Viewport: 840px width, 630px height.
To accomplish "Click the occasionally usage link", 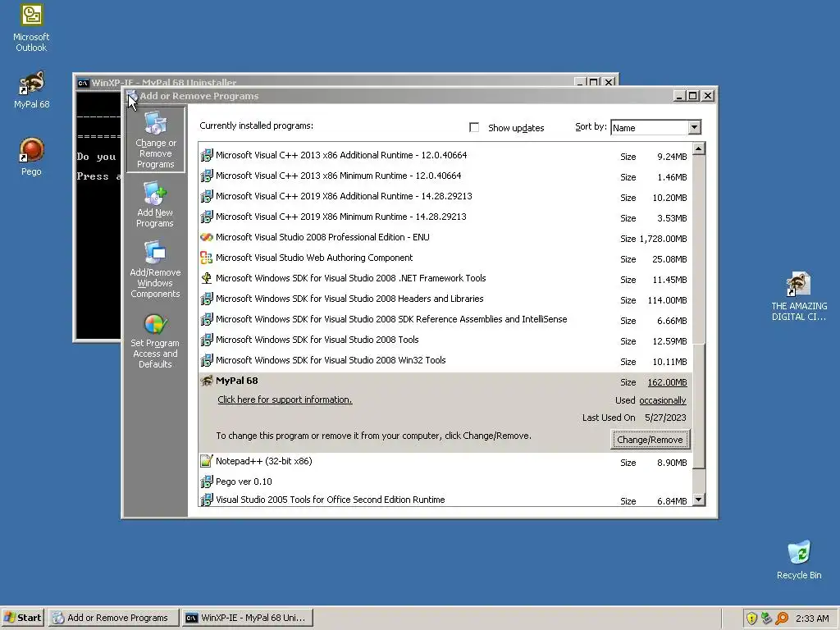I will click(662, 400).
